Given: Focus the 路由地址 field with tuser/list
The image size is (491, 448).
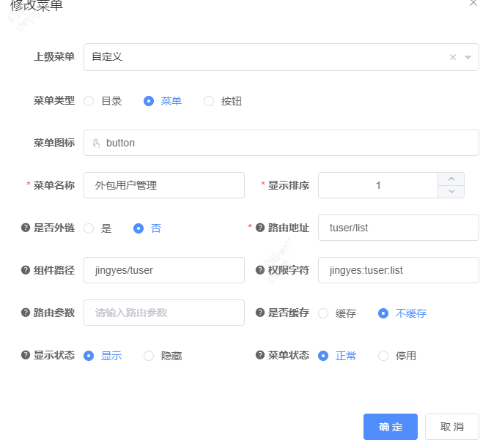Looking at the screenshot, I should click(x=399, y=228).
